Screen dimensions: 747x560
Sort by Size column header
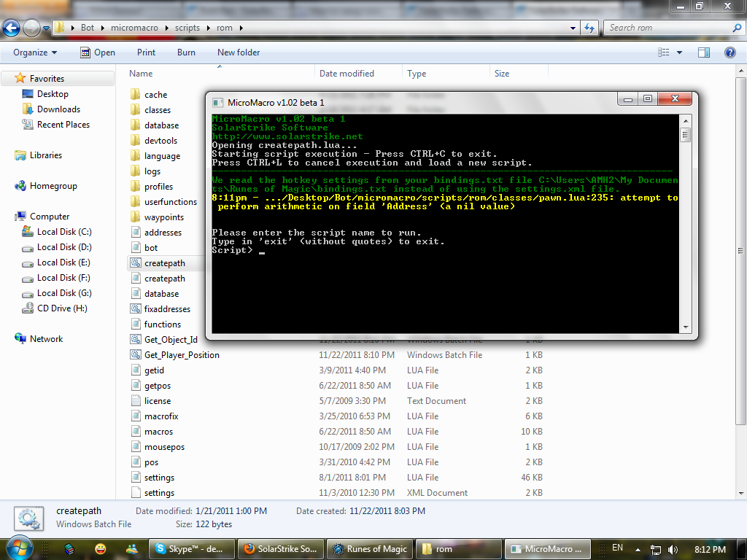click(502, 74)
